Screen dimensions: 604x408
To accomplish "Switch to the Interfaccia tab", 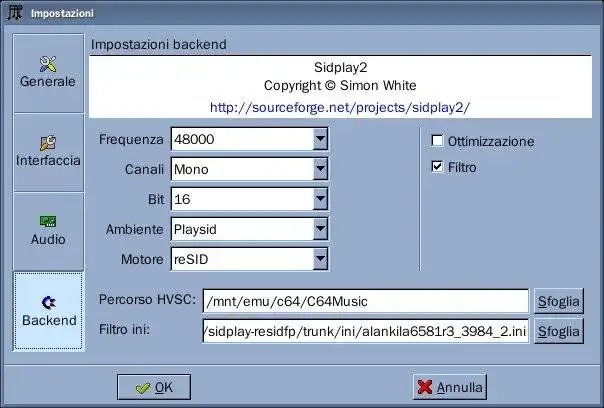I will [x=48, y=153].
